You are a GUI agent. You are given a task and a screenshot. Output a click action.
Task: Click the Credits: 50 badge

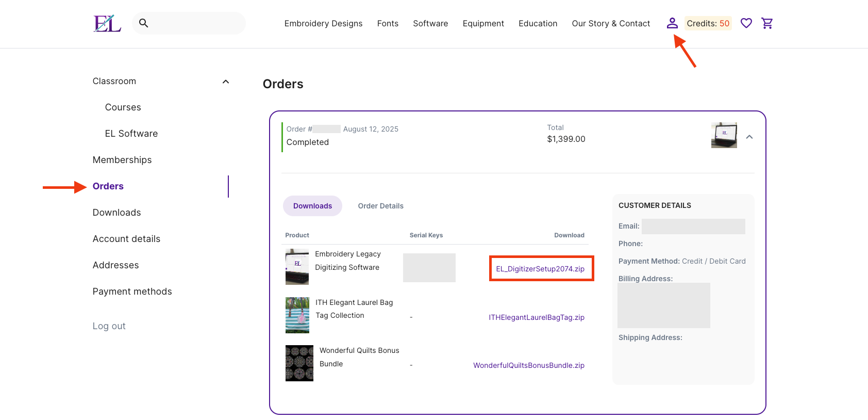[708, 23]
